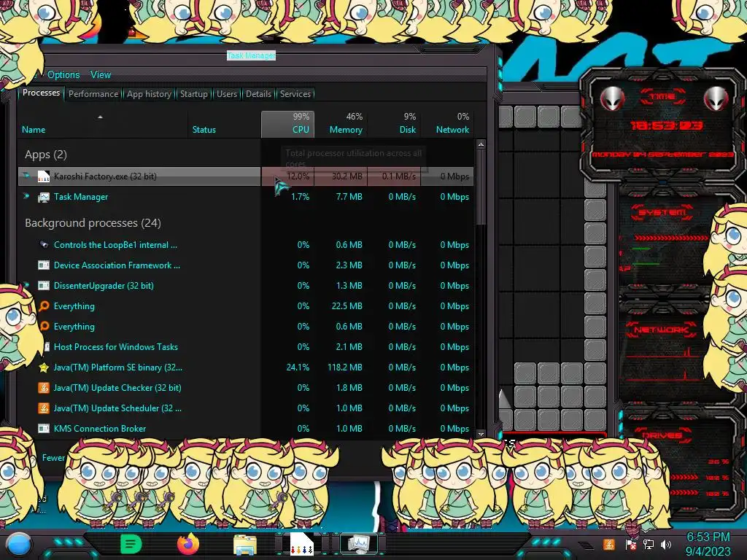Screen dimensions: 747x560
Task: Sort by the Network column header
Action: (448, 124)
